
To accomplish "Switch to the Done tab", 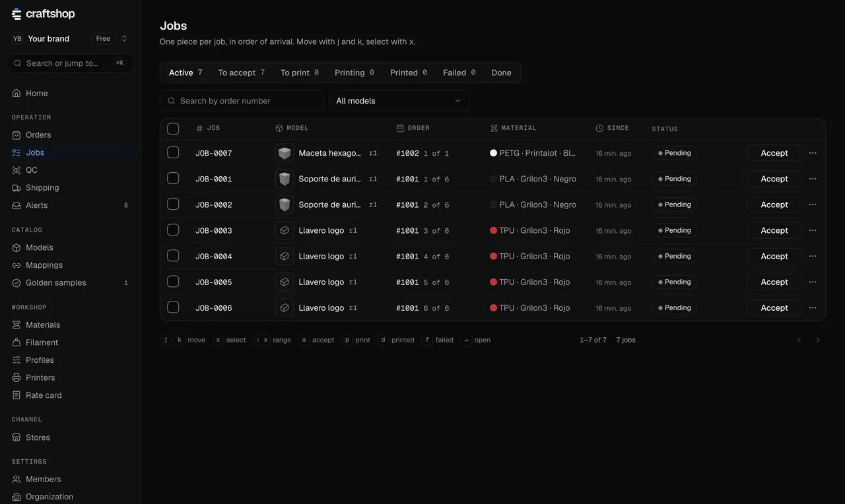I will click(x=501, y=73).
